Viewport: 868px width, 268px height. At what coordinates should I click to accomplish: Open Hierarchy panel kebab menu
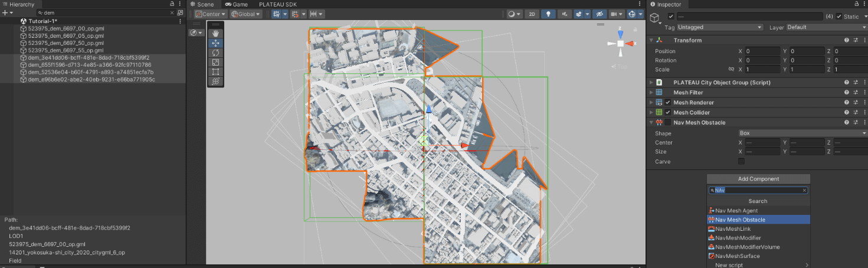[x=180, y=4]
